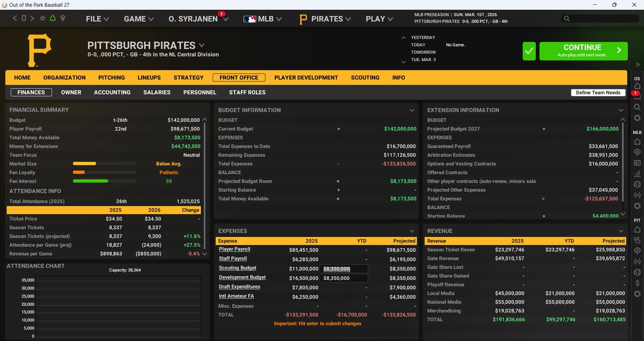The width and height of the screenshot is (644, 341).
Task: Open the mail icon with the red badge in the sidebar
Action: [637, 97]
